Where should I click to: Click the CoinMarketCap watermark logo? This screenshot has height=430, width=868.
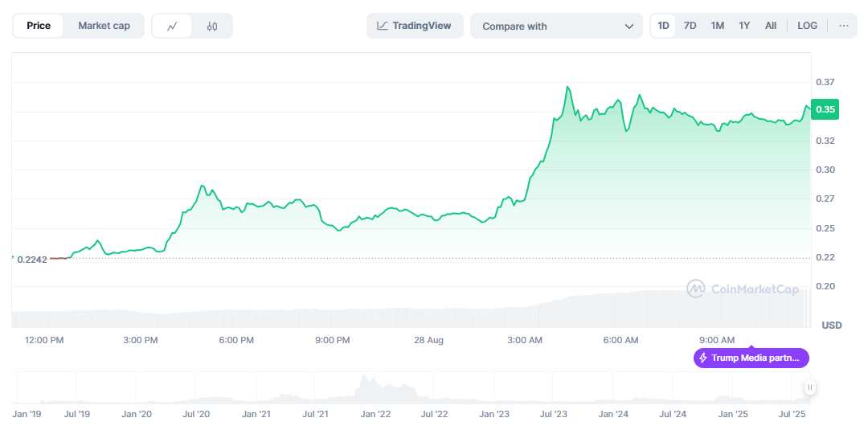point(743,289)
